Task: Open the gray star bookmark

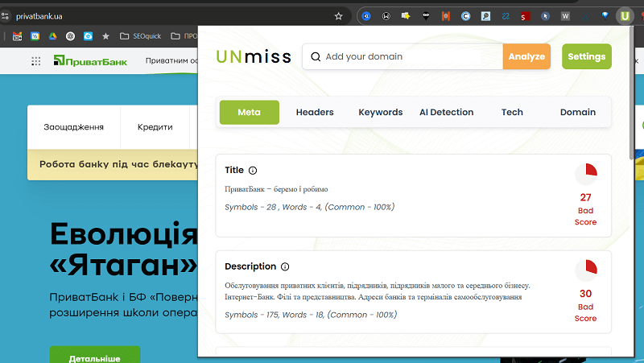Action: (105, 36)
